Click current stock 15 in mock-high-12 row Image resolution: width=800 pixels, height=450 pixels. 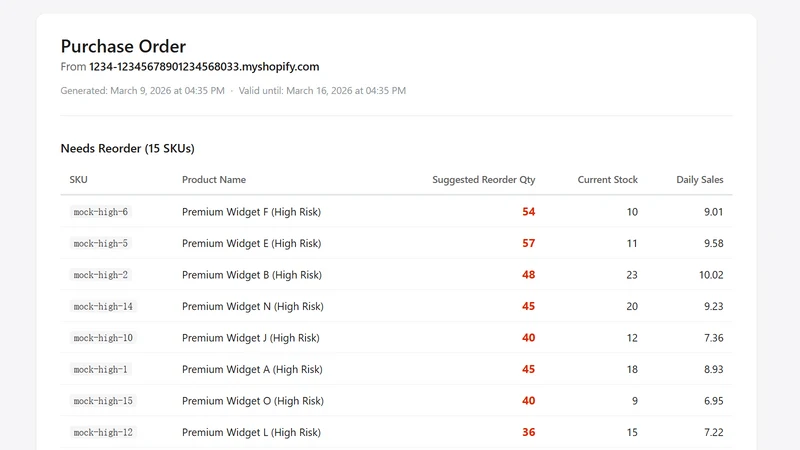click(x=632, y=433)
